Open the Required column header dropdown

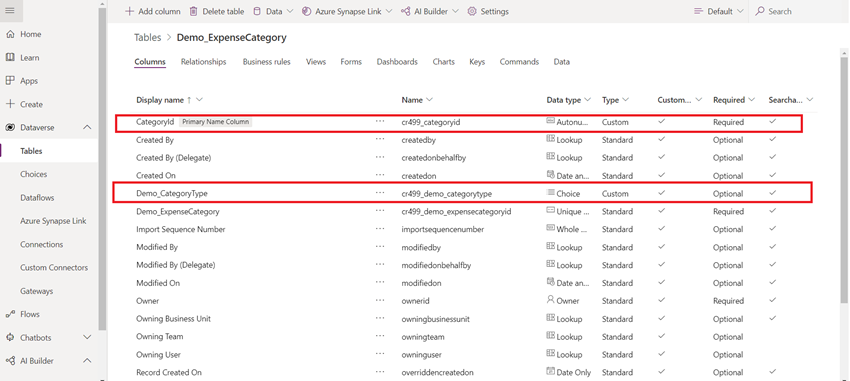pos(751,100)
